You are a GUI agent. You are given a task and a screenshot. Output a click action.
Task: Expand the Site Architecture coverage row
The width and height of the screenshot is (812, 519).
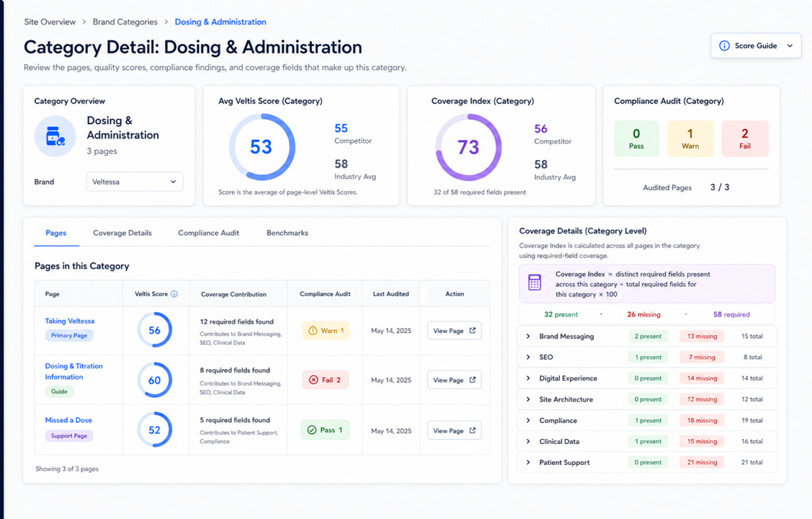528,399
